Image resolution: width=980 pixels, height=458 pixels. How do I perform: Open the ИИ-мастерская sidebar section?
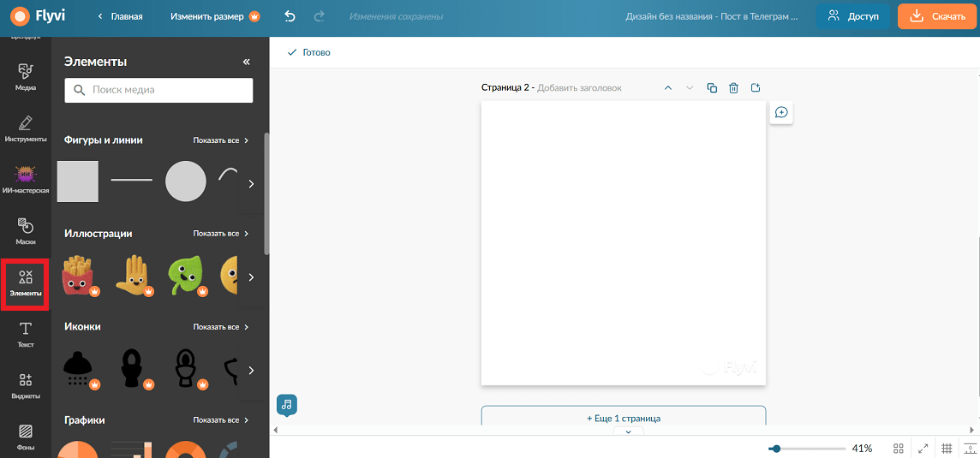pyautogui.click(x=26, y=180)
